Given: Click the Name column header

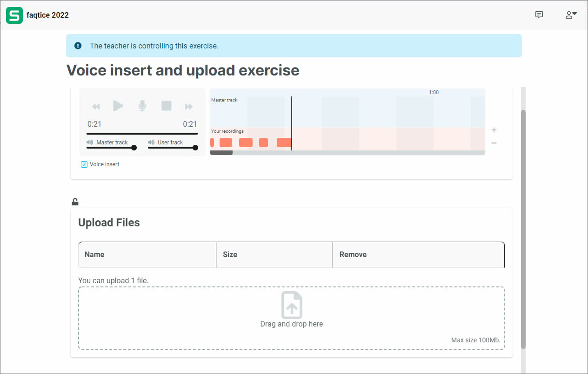Looking at the screenshot, I should (x=94, y=255).
